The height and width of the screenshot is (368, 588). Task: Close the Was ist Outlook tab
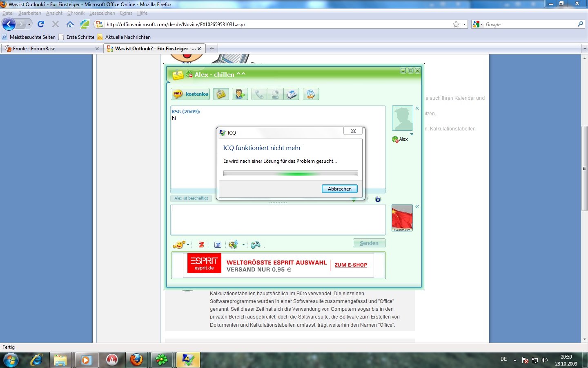click(x=199, y=49)
